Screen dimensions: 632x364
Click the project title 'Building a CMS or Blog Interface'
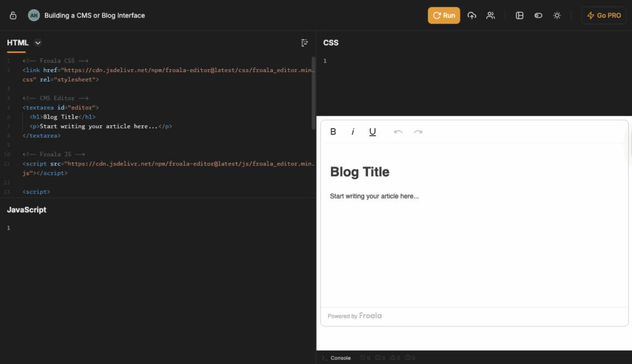[94, 15]
